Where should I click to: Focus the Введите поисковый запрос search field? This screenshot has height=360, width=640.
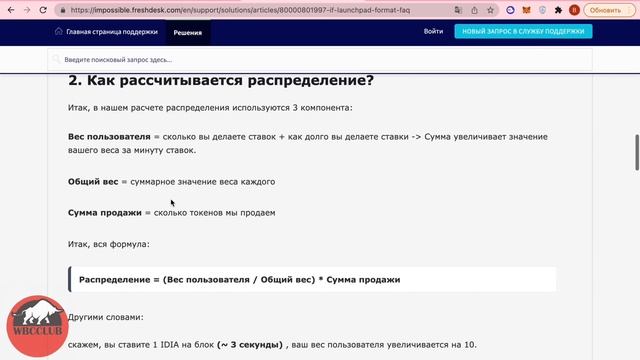320,60
